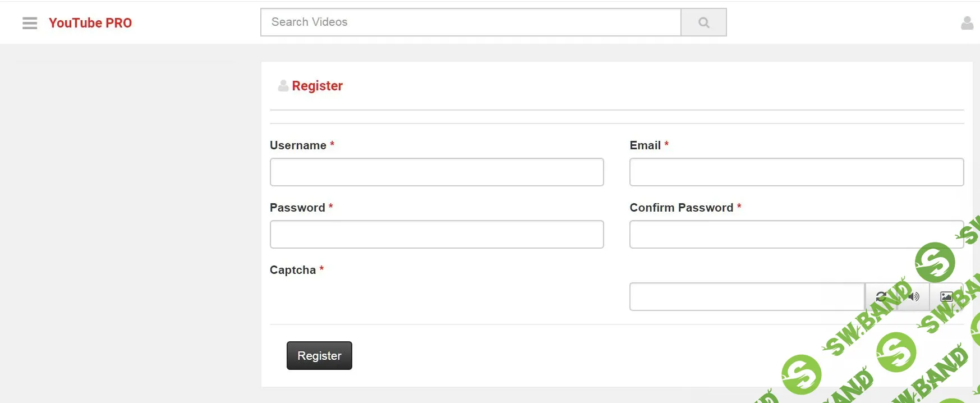Switch to image captcha
Image resolution: width=980 pixels, height=403 pixels.
click(x=946, y=296)
